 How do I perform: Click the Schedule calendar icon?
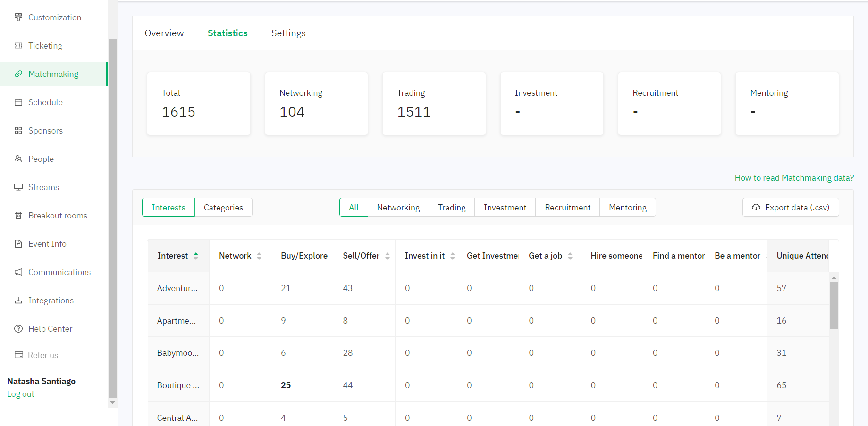(18, 102)
